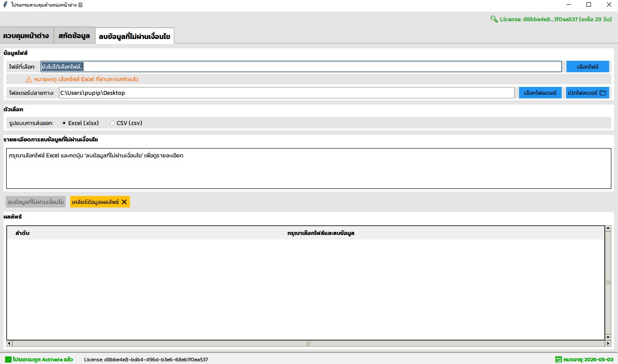This screenshot has height=364, width=618.
Task: Click the results horizontal scrollbar thumb
Action: click(x=308, y=343)
